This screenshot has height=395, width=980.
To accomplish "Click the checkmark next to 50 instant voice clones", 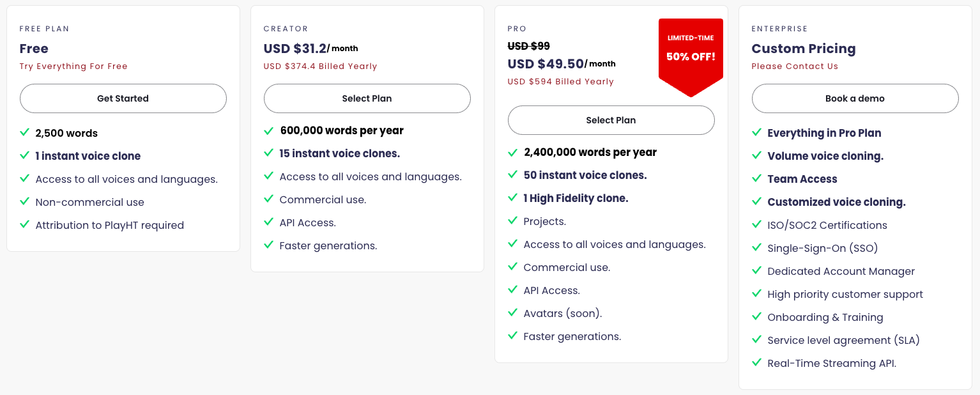I will pos(512,174).
